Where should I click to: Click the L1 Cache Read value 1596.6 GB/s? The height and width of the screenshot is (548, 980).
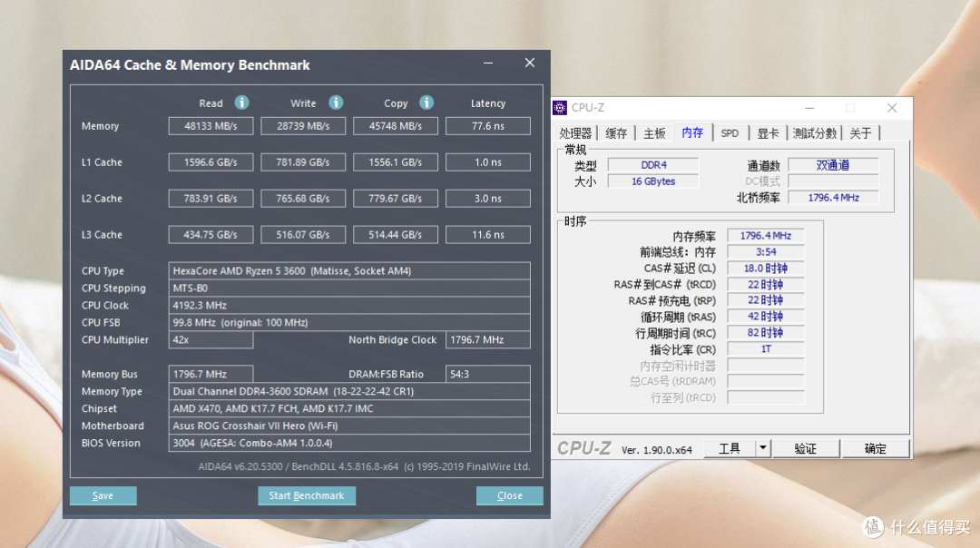point(211,161)
